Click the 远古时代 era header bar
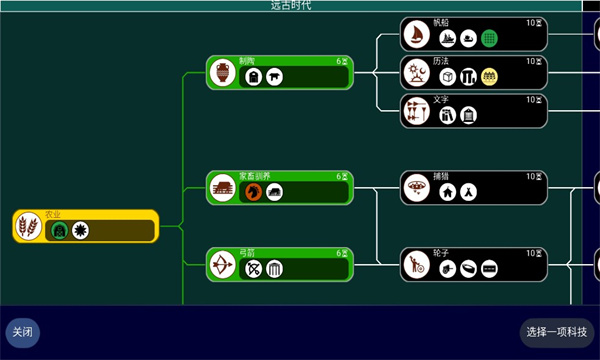Viewport: 600px width, 360px height. pyautogui.click(x=291, y=5)
